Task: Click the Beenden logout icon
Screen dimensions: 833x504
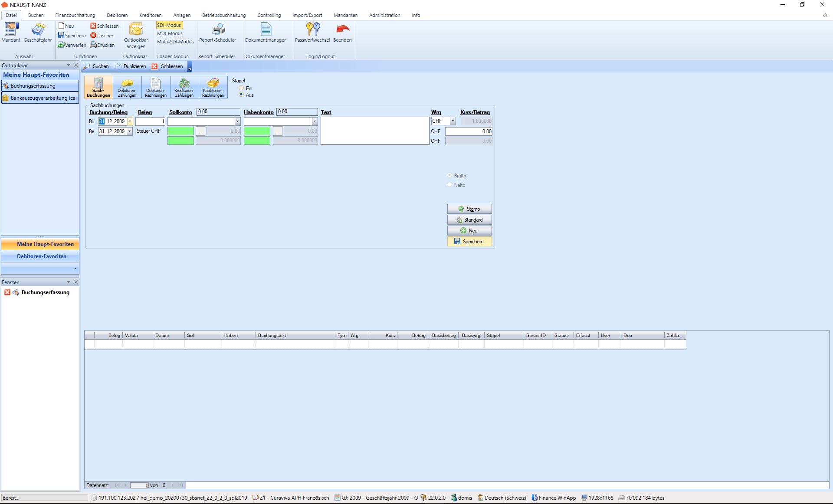Action: point(342,32)
